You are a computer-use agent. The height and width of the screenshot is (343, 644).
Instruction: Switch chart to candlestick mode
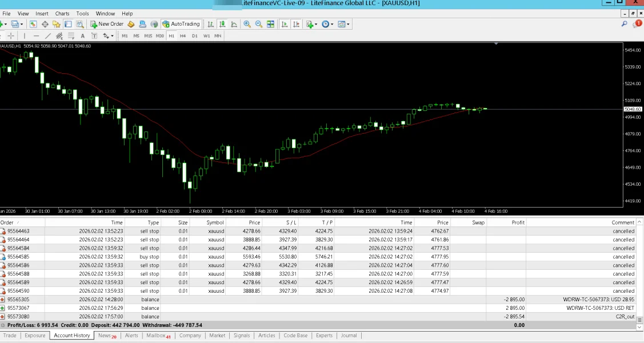click(222, 24)
